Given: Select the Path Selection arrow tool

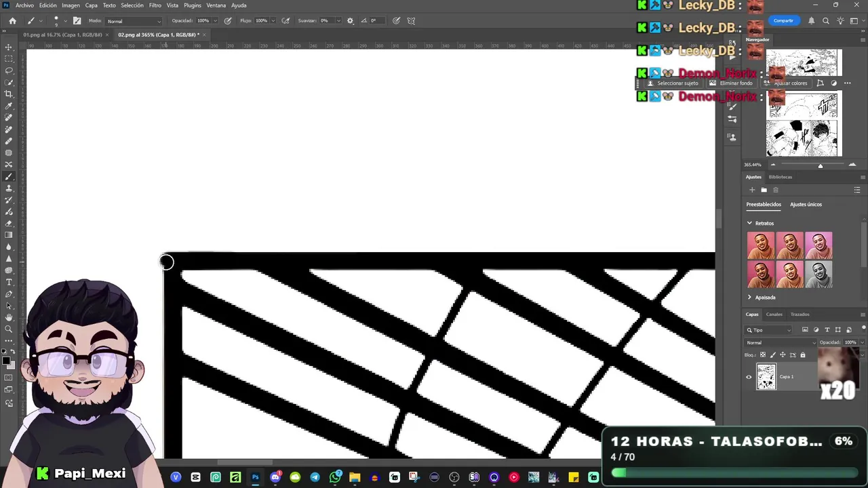Looking at the screenshot, I should pyautogui.click(x=9, y=306).
